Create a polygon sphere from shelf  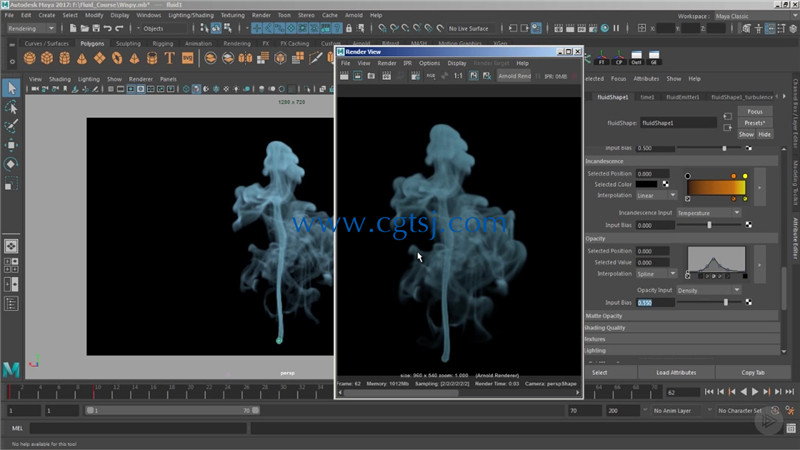30,58
